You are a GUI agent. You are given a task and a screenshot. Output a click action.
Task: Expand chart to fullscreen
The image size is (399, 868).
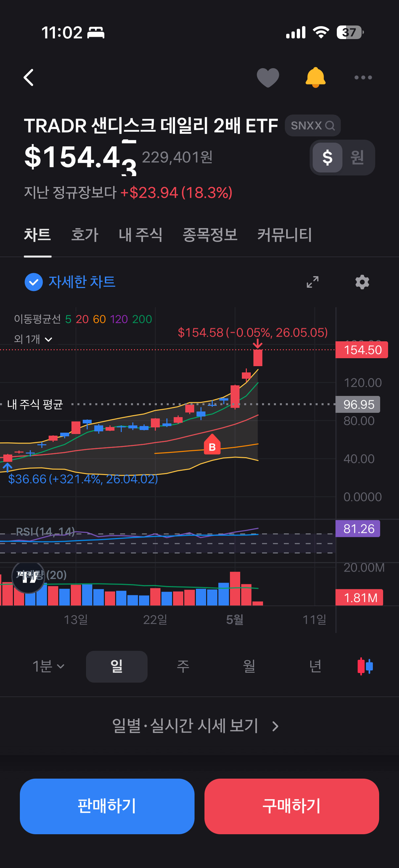(312, 282)
